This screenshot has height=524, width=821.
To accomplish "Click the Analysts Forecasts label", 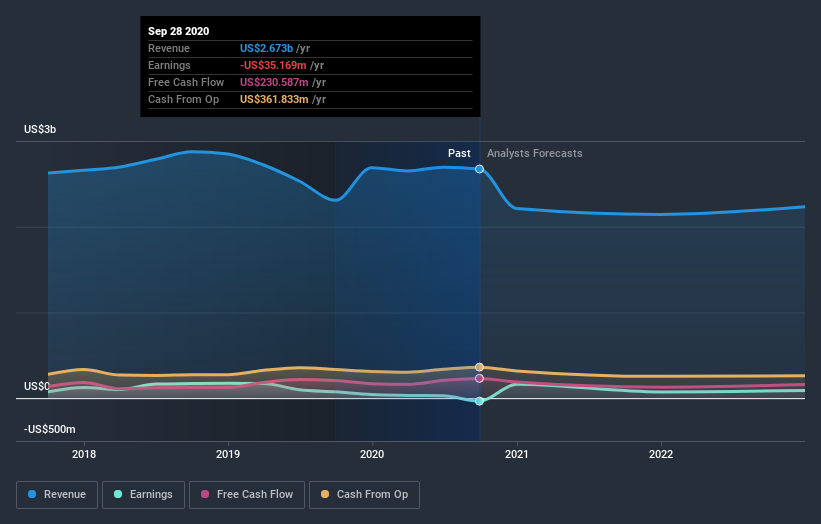I will [x=535, y=153].
